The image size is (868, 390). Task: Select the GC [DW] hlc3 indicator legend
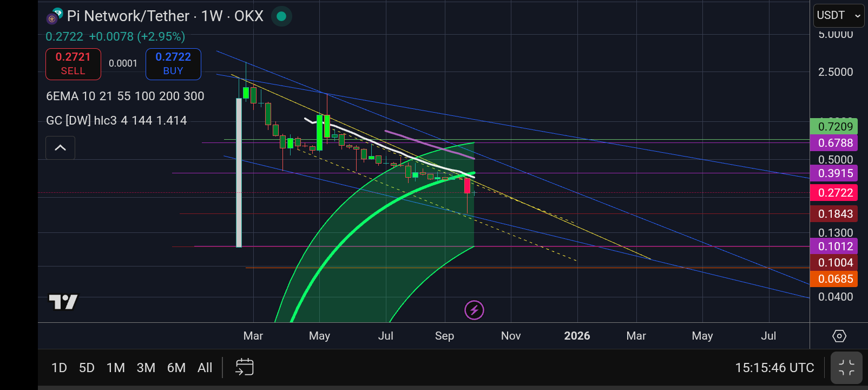pyautogui.click(x=116, y=120)
